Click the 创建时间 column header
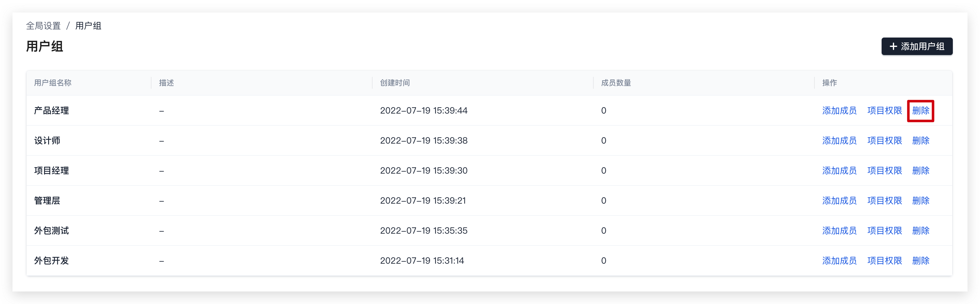 (x=395, y=83)
